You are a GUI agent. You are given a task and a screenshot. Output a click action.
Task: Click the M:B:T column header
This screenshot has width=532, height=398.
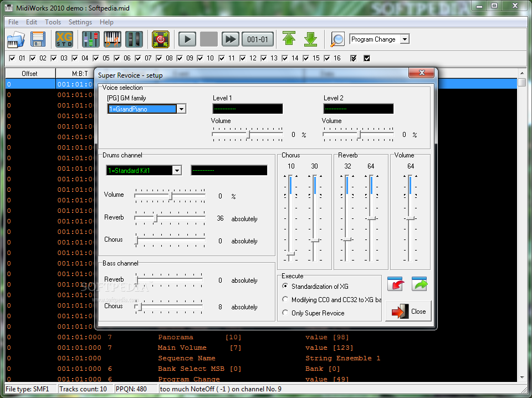pyautogui.click(x=80, y=73)
